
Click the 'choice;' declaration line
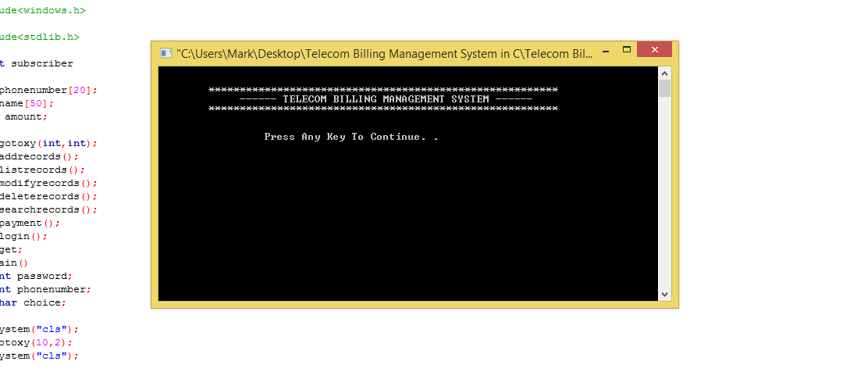point(34,303)
